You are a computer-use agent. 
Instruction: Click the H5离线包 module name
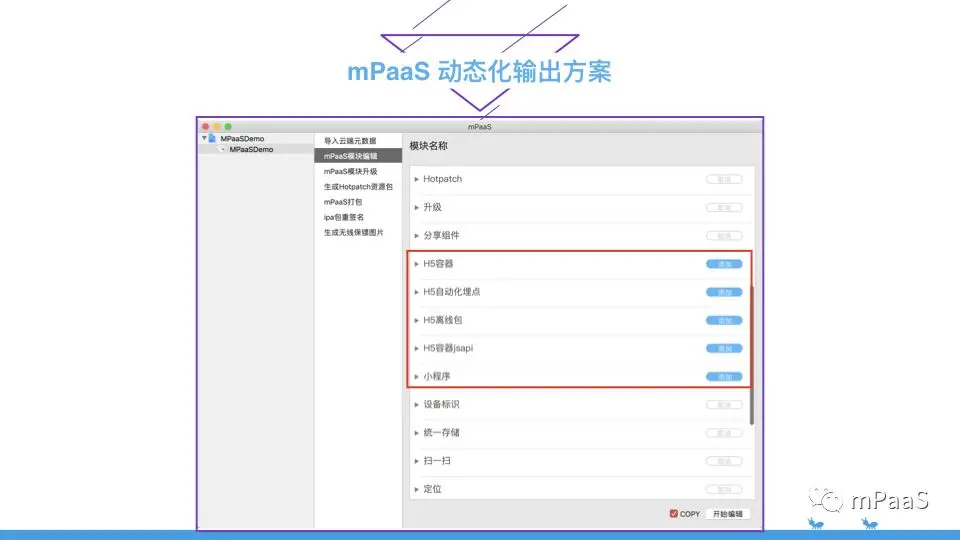tap(443, 320)
